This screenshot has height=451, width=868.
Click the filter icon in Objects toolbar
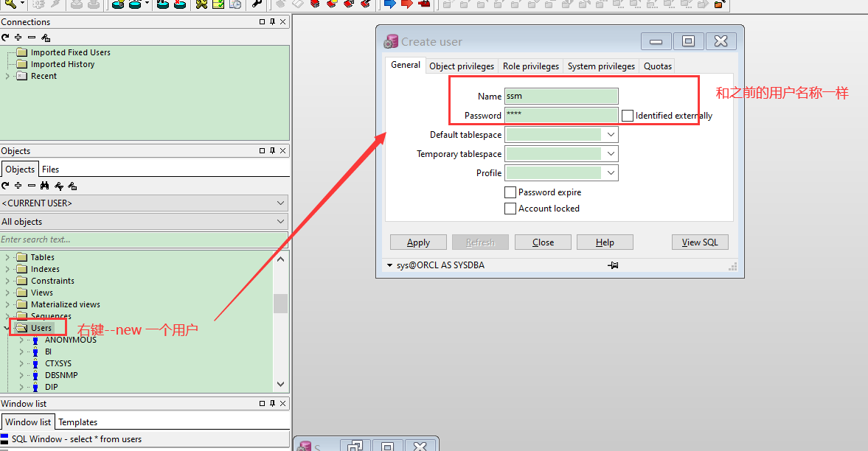tap(59, 186)
